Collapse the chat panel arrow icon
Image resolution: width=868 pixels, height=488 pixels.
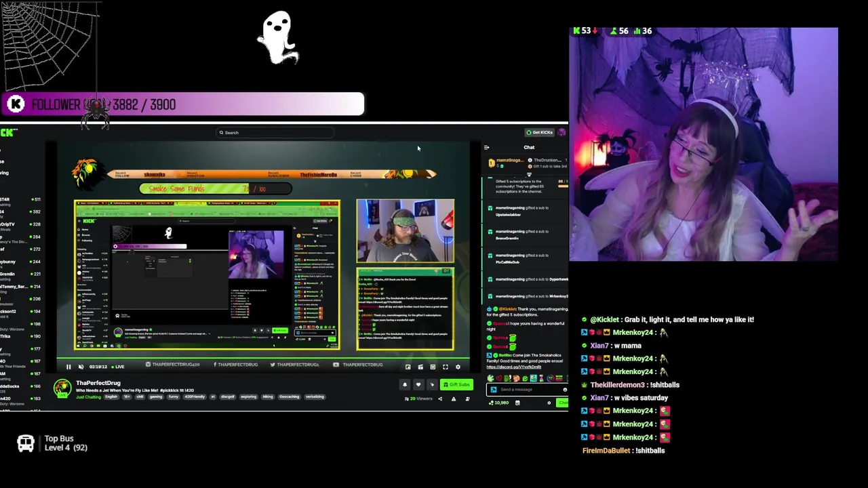click(487, 147)
